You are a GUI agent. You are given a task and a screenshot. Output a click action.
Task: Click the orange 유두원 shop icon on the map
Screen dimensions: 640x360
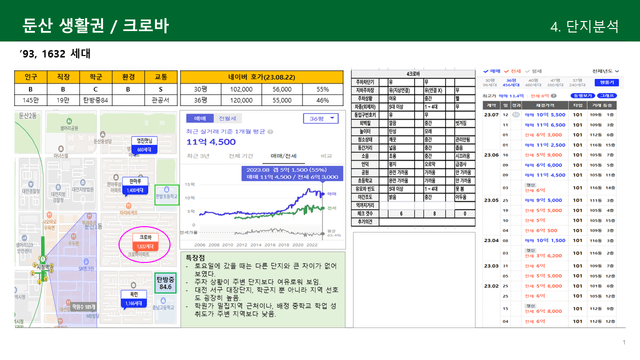pyautogui.click(x=73, y=236)
